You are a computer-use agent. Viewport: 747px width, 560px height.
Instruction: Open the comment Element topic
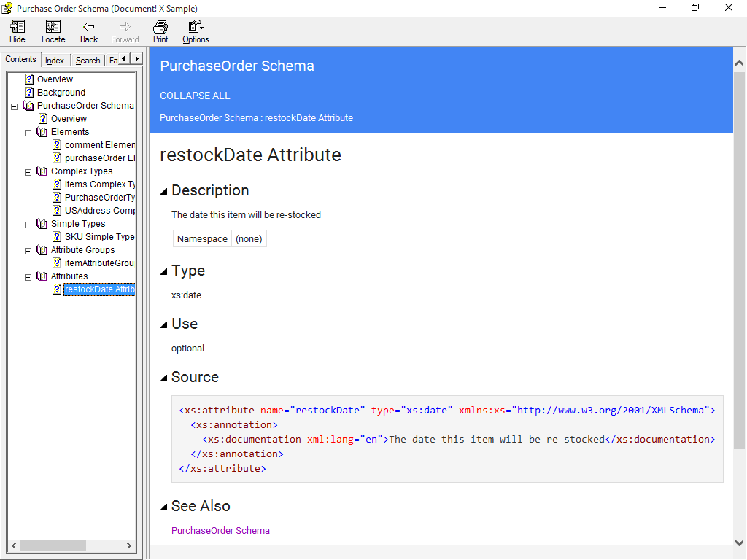click(x=99, y=145)
